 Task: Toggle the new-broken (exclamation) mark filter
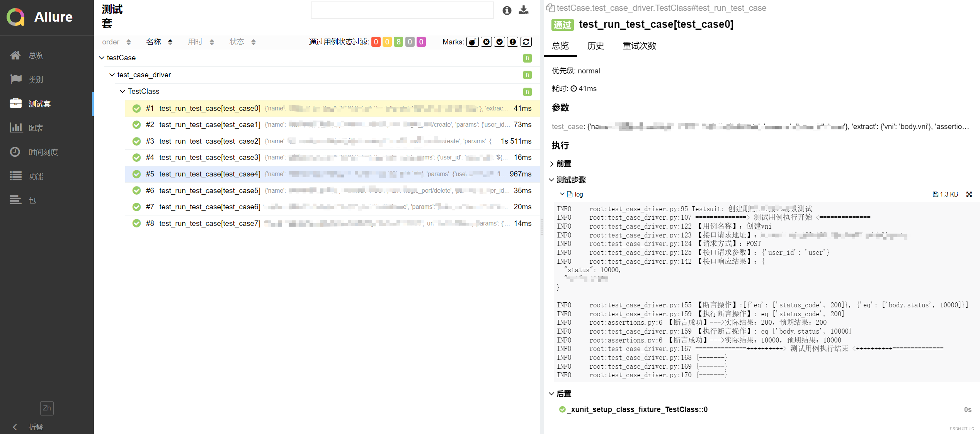click(x=513, y=42)
